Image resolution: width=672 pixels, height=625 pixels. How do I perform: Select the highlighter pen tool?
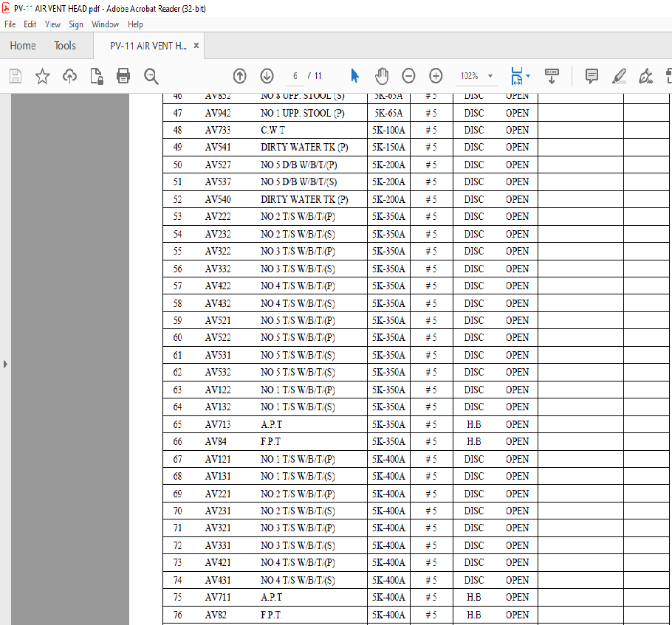tap(619, 76)
